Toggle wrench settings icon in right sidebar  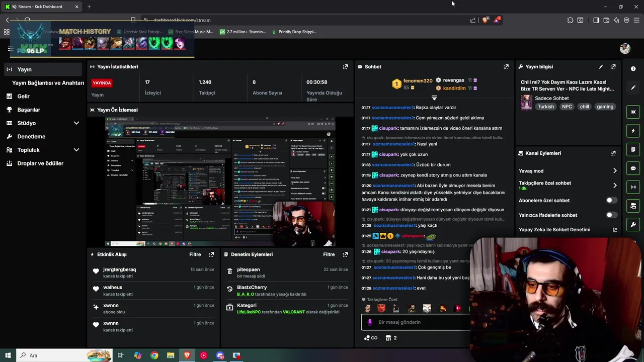[633, 224]
